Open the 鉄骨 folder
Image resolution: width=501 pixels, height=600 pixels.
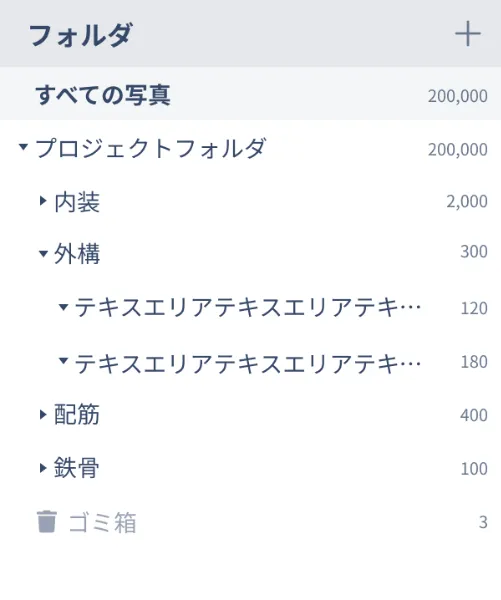pyautogui.click(x=77, y=468)
